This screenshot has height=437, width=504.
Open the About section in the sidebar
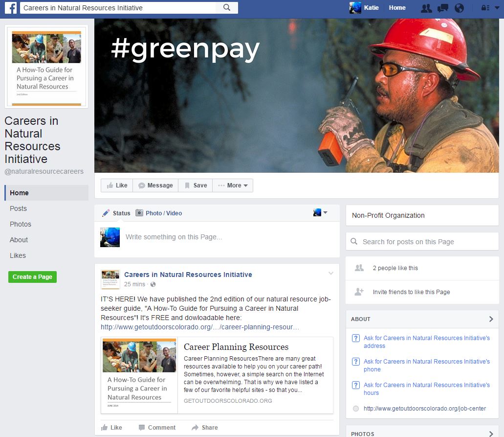(x=19, y=240)
